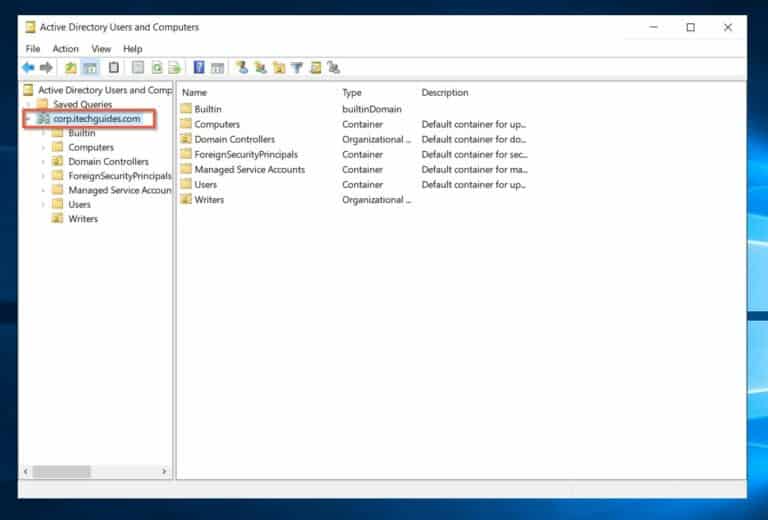Screen dimensions: 768x520
Task: Click the create new organizational unit icon
Action: [x=279, y=68]
